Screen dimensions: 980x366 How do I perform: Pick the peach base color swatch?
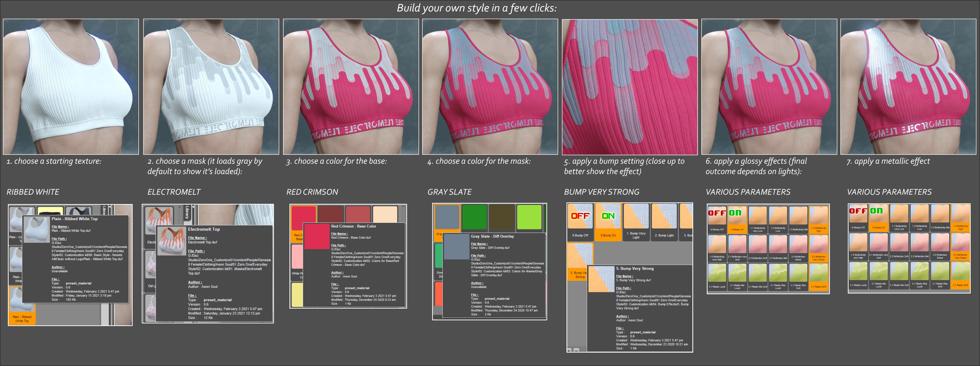coord(385,214)
